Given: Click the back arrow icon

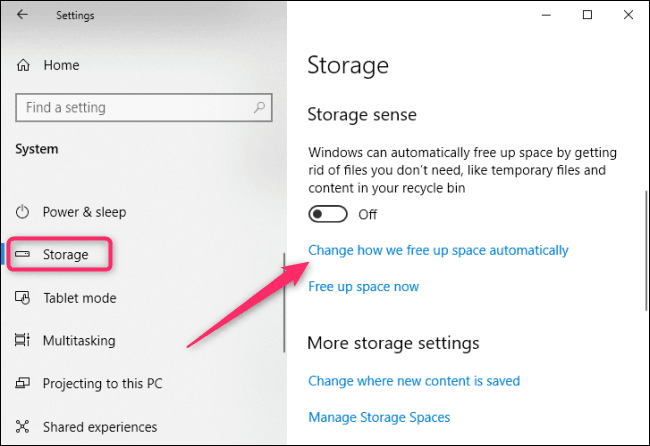Looking at the screenshot, I should [23, 15].
